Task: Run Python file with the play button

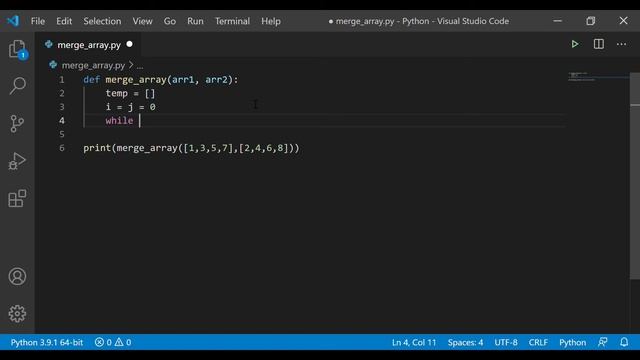Action: pos(575,44)
